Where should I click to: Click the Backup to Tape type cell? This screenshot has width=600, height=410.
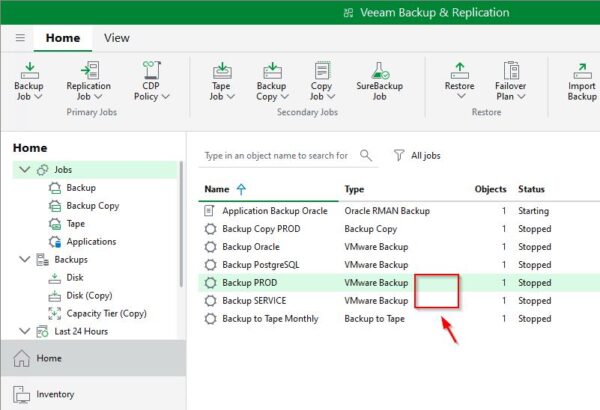374,319
